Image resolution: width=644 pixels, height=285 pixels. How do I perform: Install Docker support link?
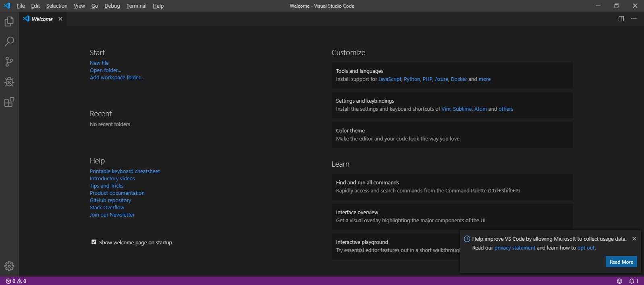459,79
